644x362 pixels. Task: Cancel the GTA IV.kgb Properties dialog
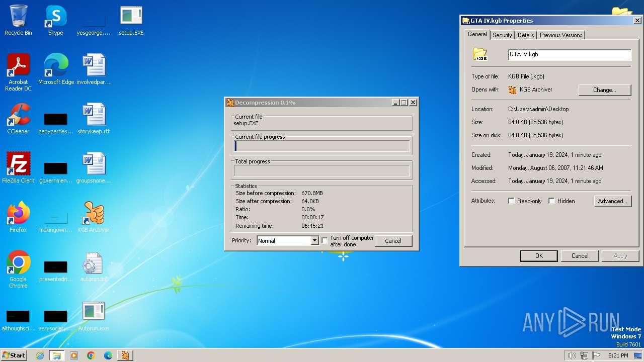point(580,256)
